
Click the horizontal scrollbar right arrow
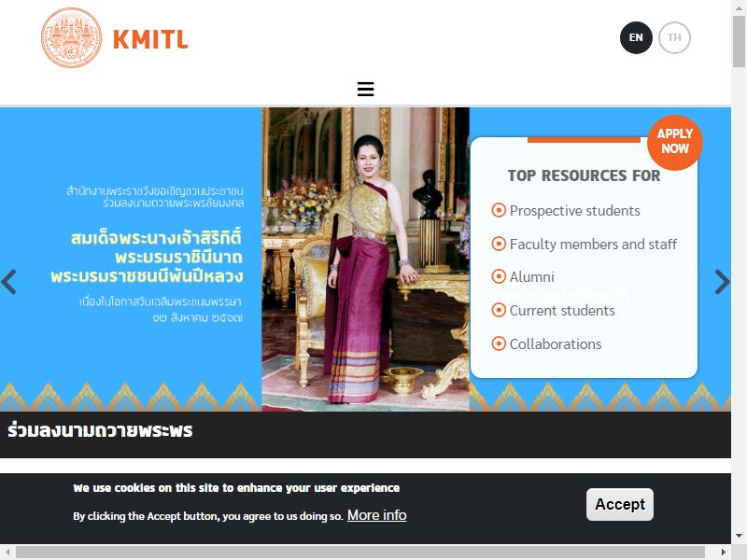pos(723,552)
